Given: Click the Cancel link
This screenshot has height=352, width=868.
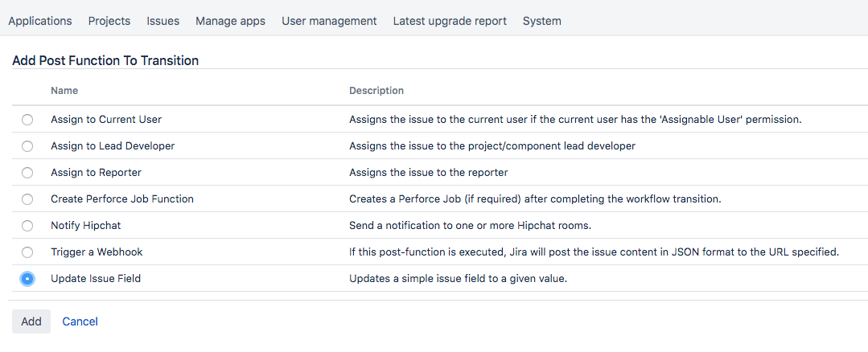Looking at the screenshot, I should pos(80,321).
